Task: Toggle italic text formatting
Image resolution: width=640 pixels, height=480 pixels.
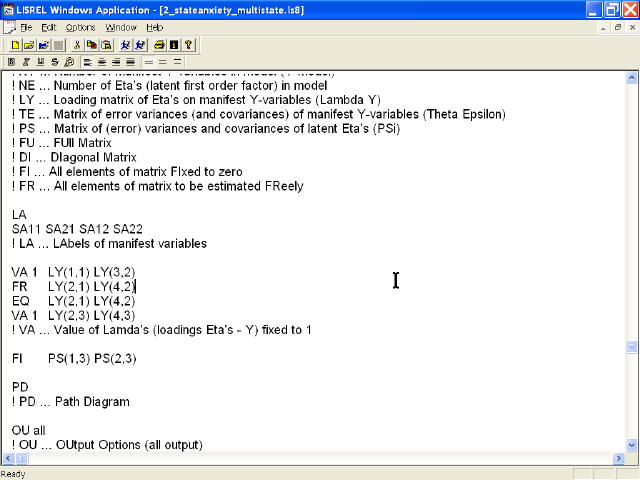Action: click(26, 62)
